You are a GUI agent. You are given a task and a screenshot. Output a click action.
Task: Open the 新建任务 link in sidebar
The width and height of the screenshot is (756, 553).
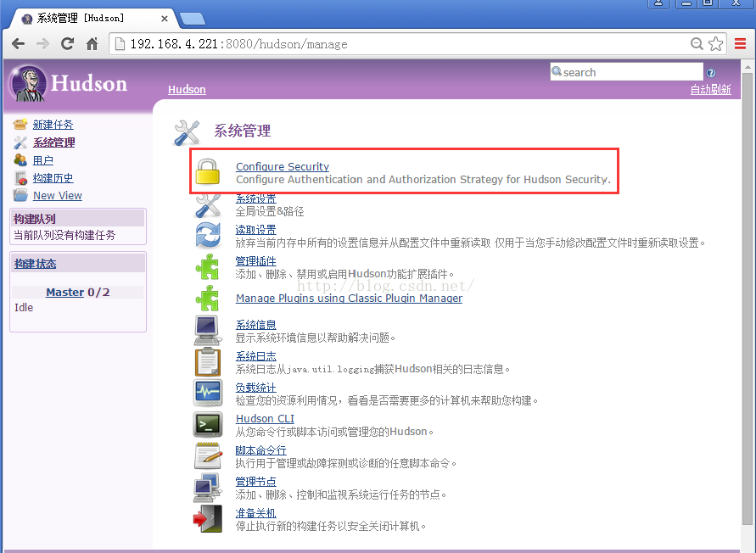click(53, 125)
